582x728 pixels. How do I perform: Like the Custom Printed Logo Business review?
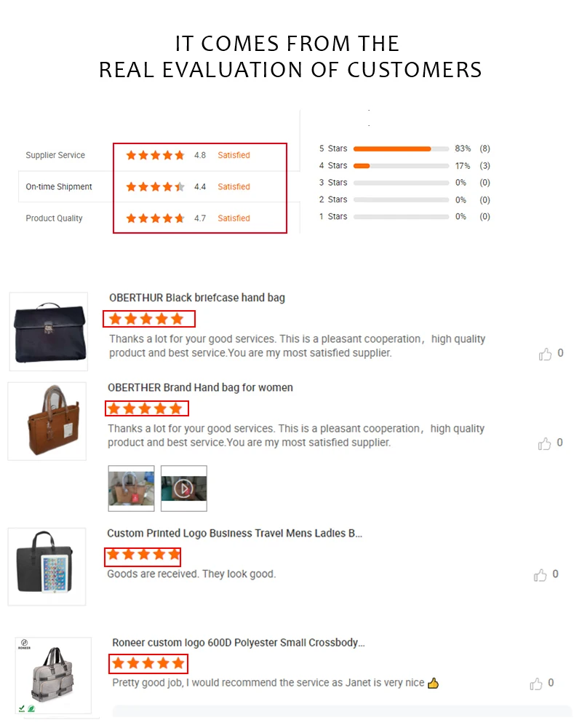pos(541,575)
